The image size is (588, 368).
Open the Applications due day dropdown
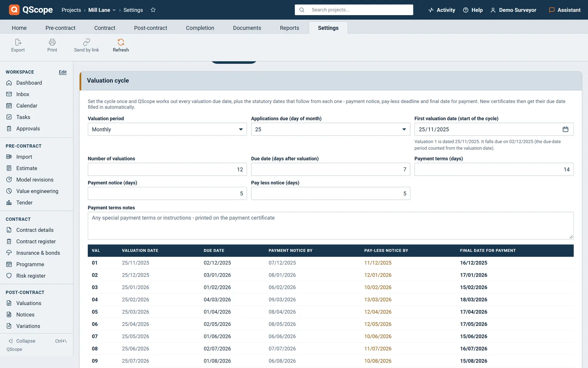click(330, 129)
